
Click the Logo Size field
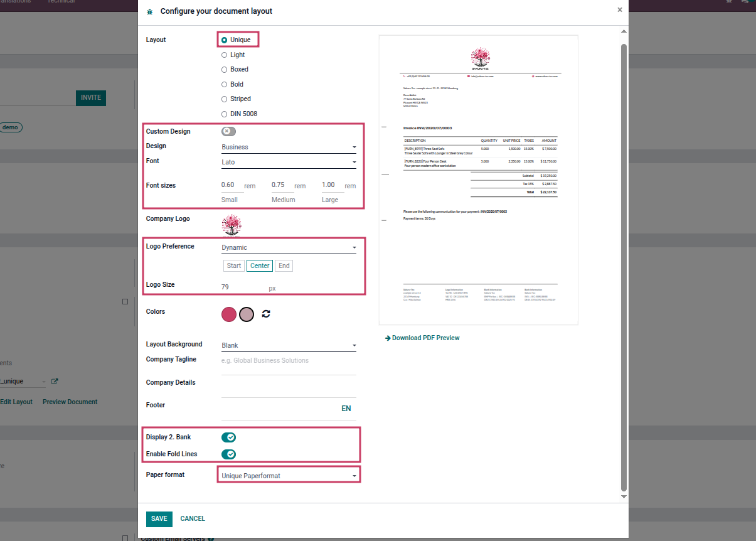(243, 287)
